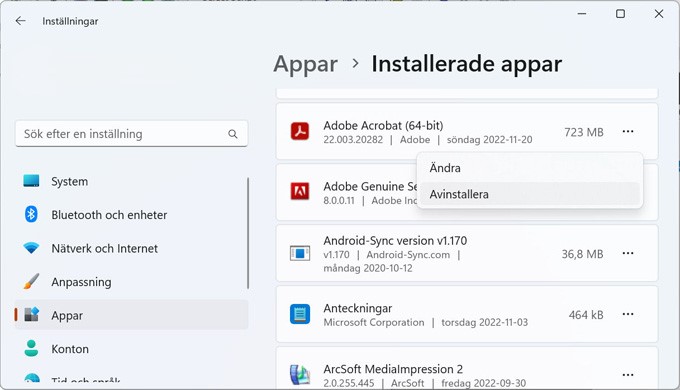Open Nätverk och Internet settings
Screen dimensions: 680x390
tap(131, 248)
